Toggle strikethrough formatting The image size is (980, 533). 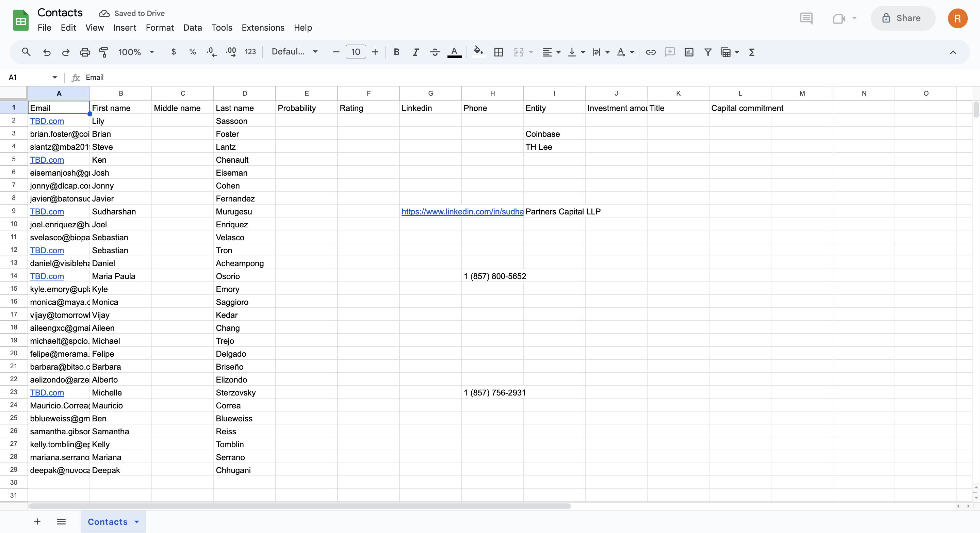click(435, 52)
